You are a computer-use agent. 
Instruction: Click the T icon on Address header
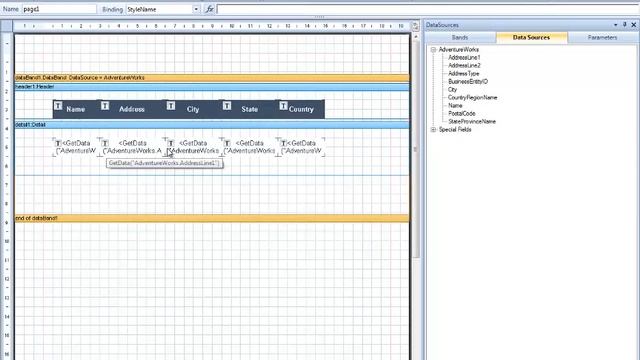(105, 106)
